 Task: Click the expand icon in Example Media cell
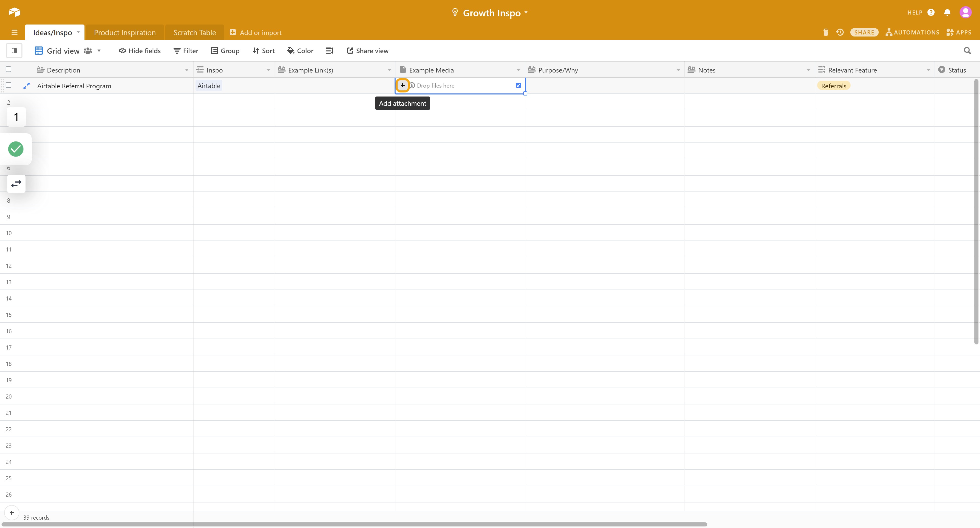(x=519, y=85)
